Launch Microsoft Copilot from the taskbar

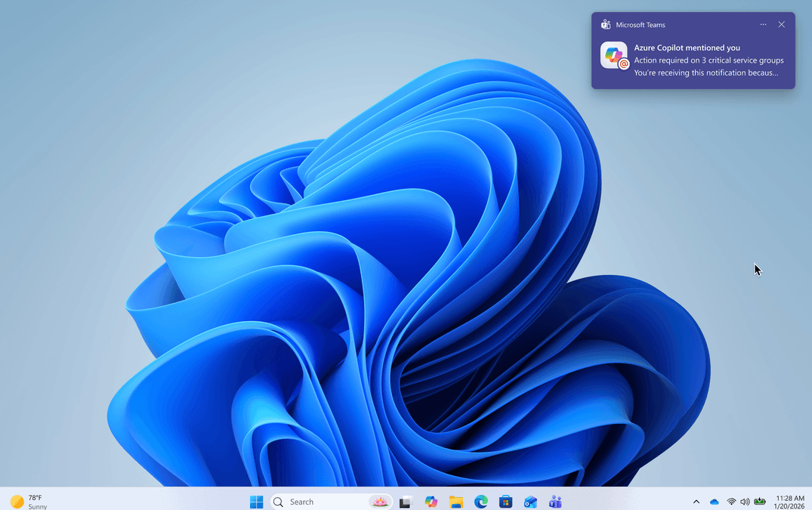click(x=431, y=502)
